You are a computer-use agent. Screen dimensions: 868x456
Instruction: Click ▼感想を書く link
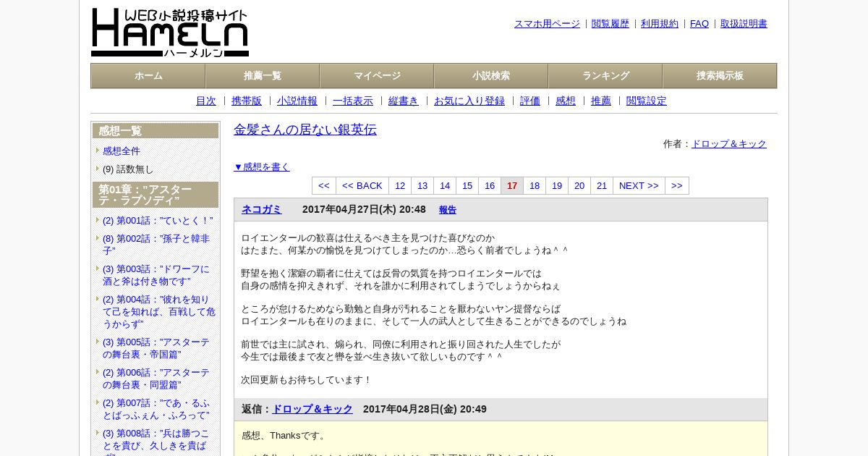tap(262, 166)
